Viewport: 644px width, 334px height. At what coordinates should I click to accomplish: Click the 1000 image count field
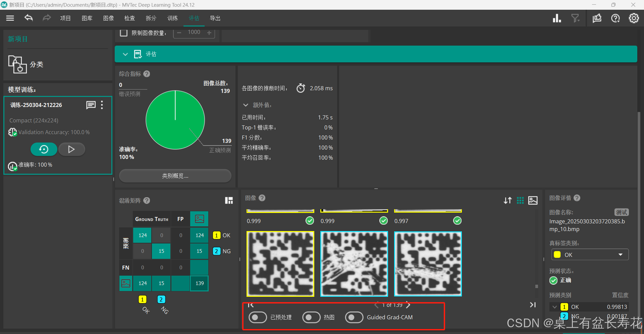194,32
